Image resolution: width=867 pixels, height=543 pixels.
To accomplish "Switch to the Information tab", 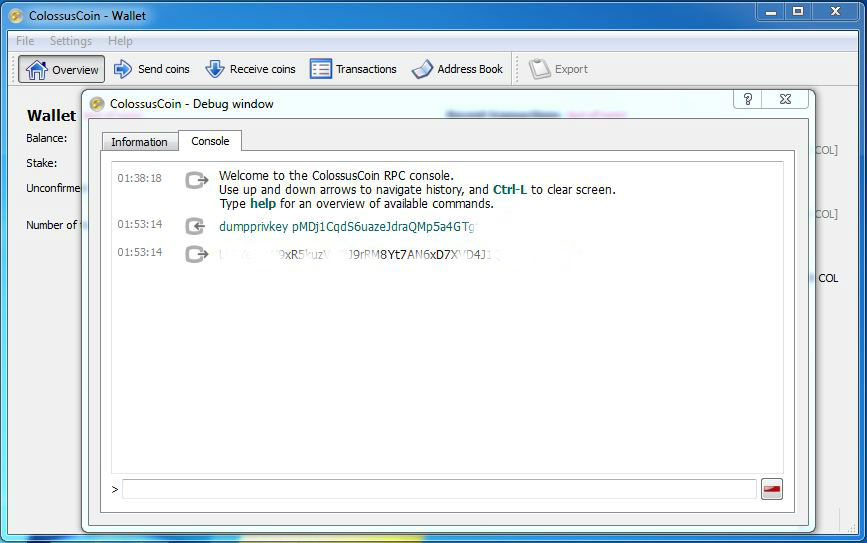I will (139, 142).
